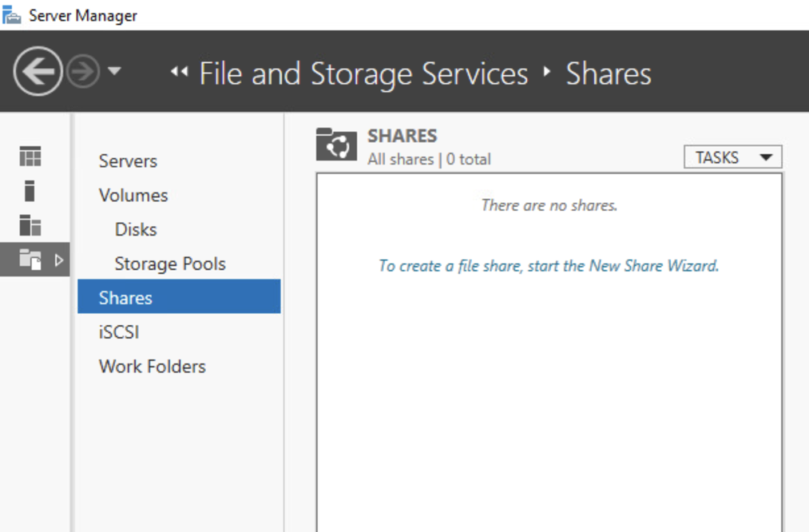809x532 pixels.
Task: Open the TASKS dropdown menu
Action: pos(732,157)
